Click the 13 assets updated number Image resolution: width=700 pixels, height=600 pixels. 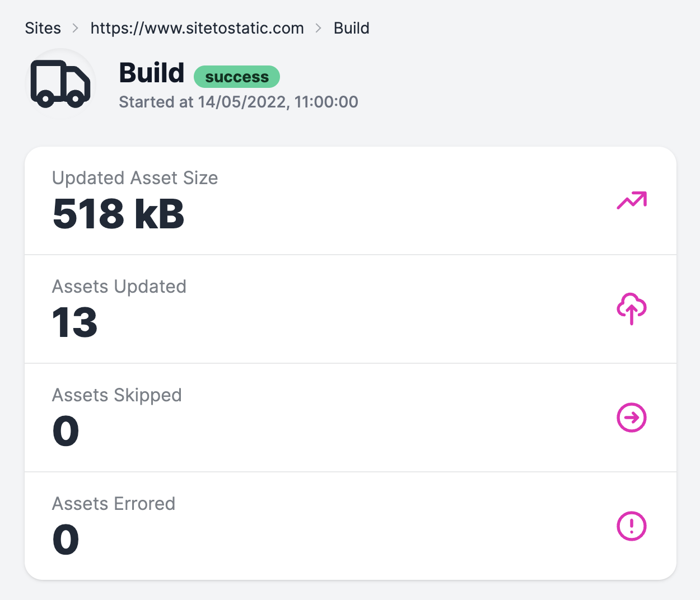click(x=74, y=323)
